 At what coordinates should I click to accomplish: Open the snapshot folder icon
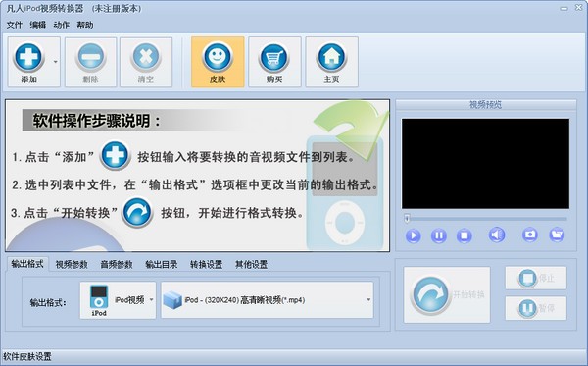click(557, 235)
